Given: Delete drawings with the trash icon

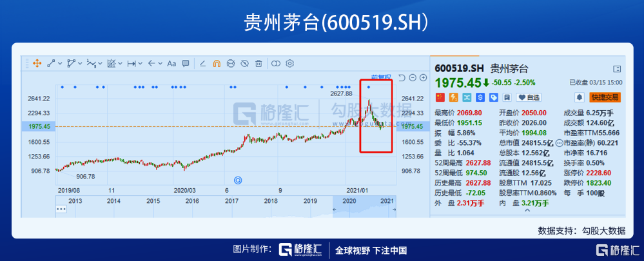Looking at the screenshot, I should [259, 64].
